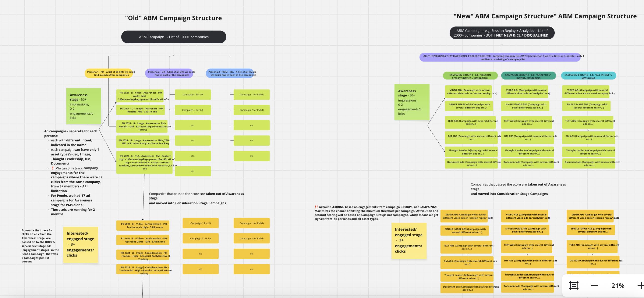644x298 pixels.
Task: Select the orange "Campaign 1 for PMMs" consideration box
Action: (252, 223)
